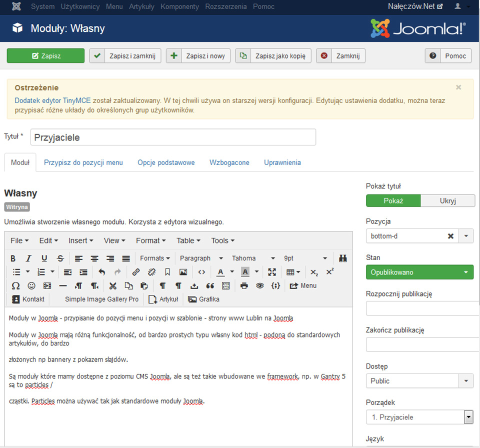Insert anchor bookmark

167,272
